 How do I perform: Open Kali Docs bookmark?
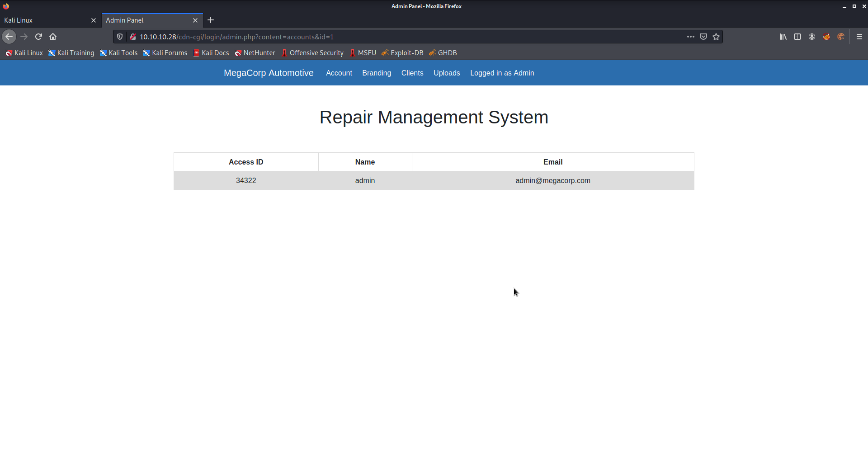tap(211, 53)
